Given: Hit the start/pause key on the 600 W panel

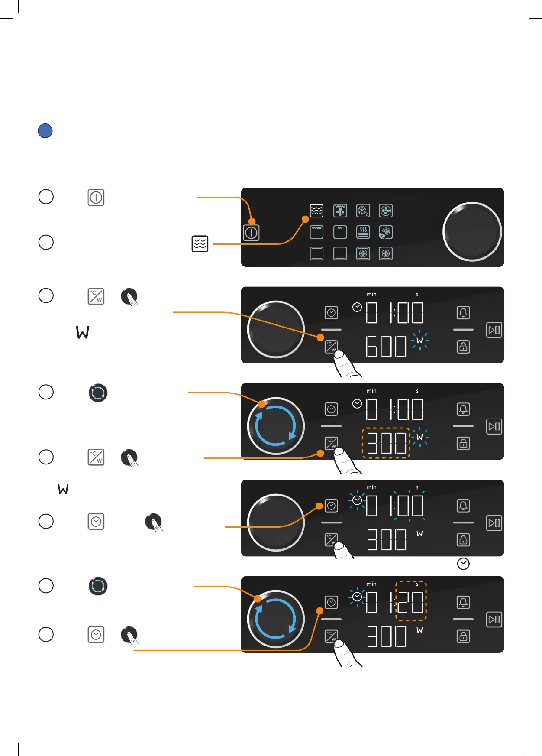Looking at the screenshot, I should [x=494, y=330].
